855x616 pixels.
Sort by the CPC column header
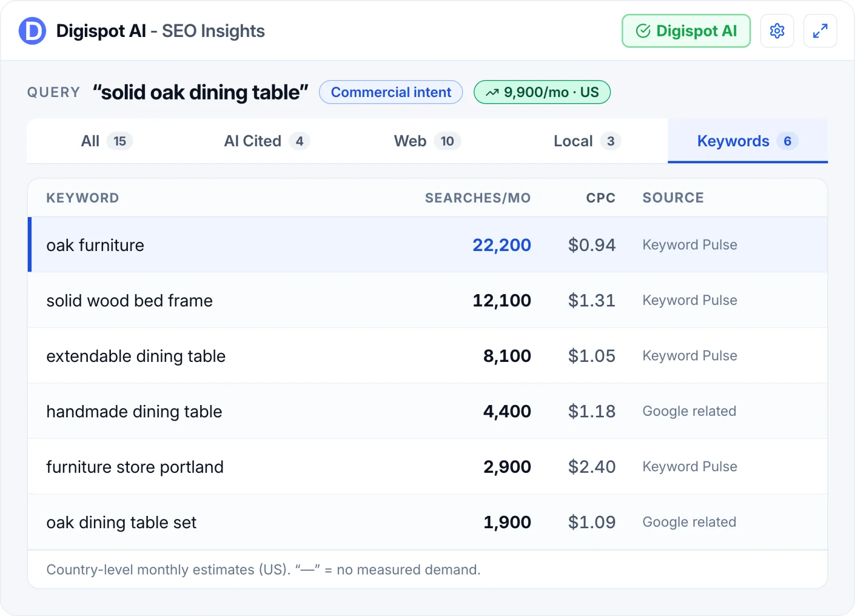601,198
